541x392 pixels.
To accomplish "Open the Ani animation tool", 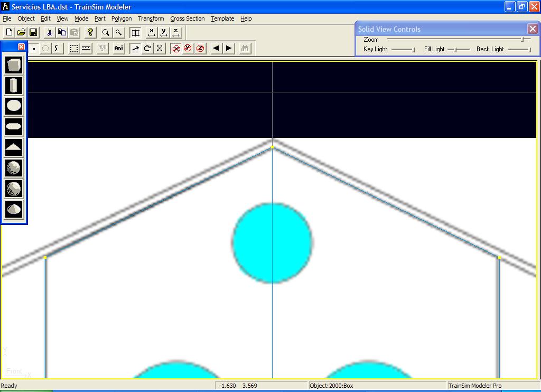I will (118, 49).
